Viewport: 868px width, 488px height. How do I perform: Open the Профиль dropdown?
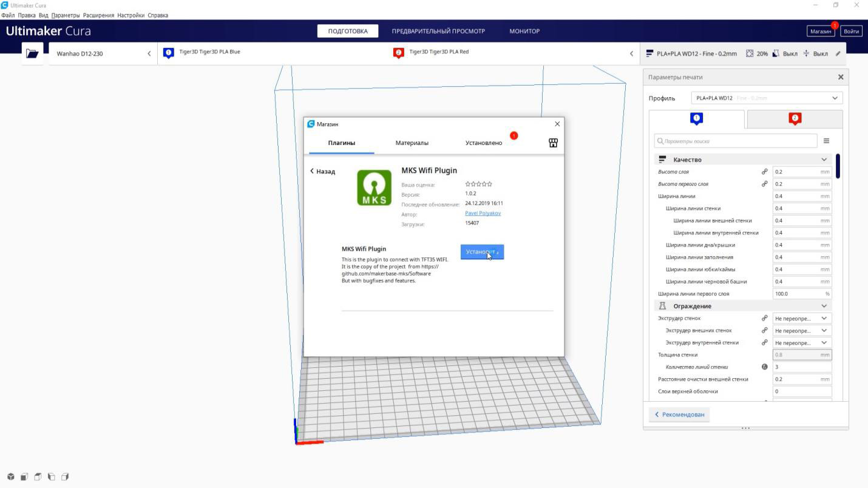(x=767, y=98)
